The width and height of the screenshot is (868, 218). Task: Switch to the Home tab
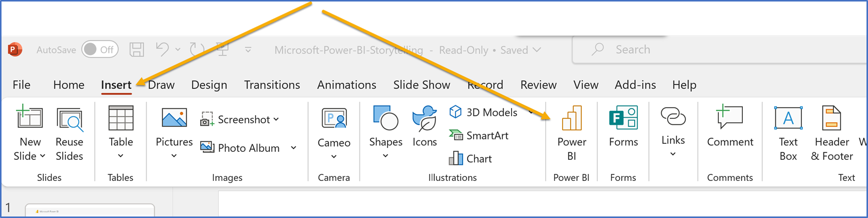tap(69, 85)
